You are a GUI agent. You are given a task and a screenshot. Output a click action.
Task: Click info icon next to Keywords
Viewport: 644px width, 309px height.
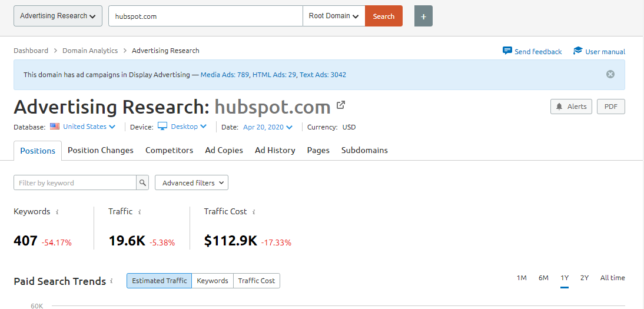57,212
